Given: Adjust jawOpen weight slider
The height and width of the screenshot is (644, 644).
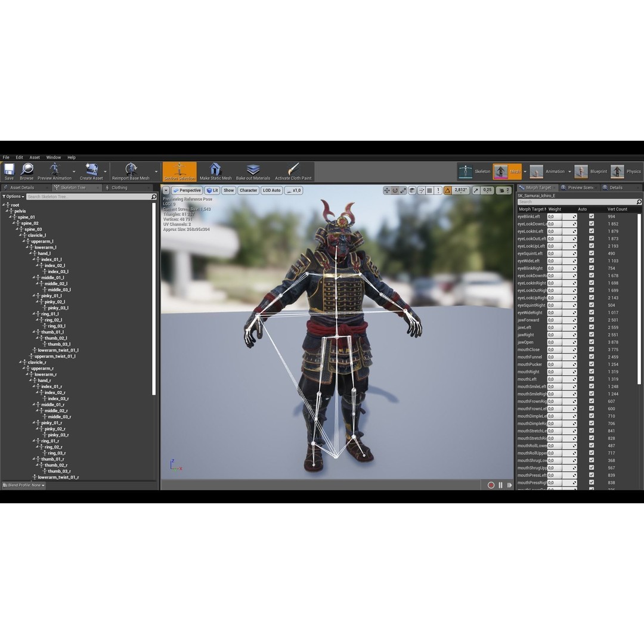Looking at the screenshot, I should (x=562, y=342).
